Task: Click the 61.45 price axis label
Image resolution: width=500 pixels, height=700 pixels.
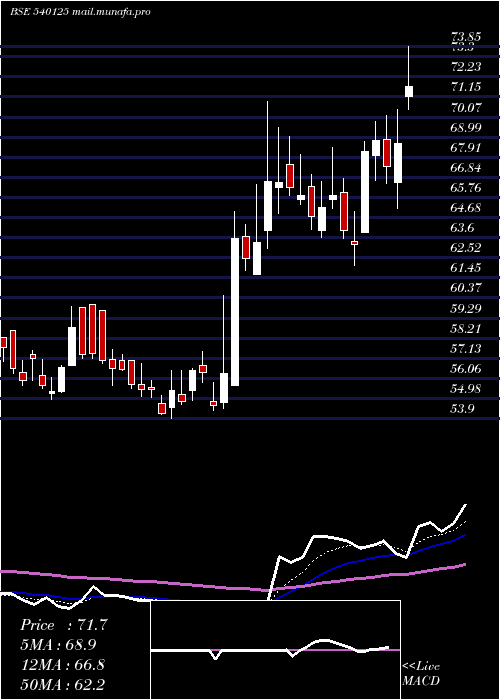Action: pos(467,268)
